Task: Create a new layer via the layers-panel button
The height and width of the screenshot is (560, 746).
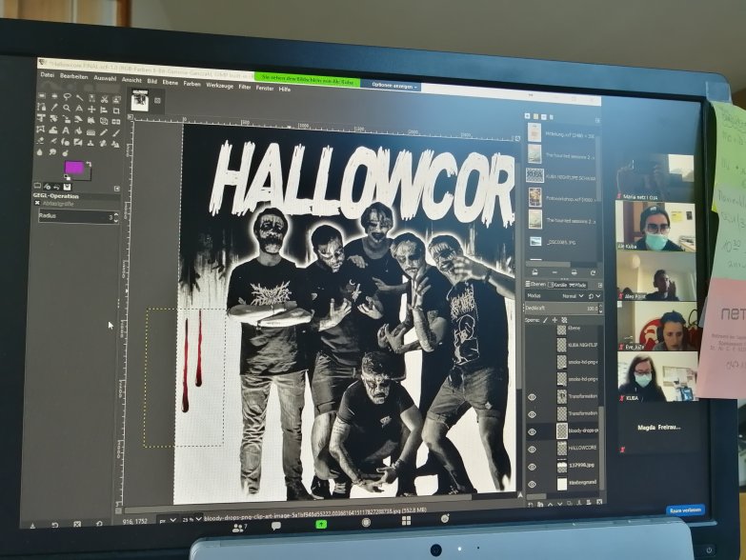Action: (x=531, y=504)
